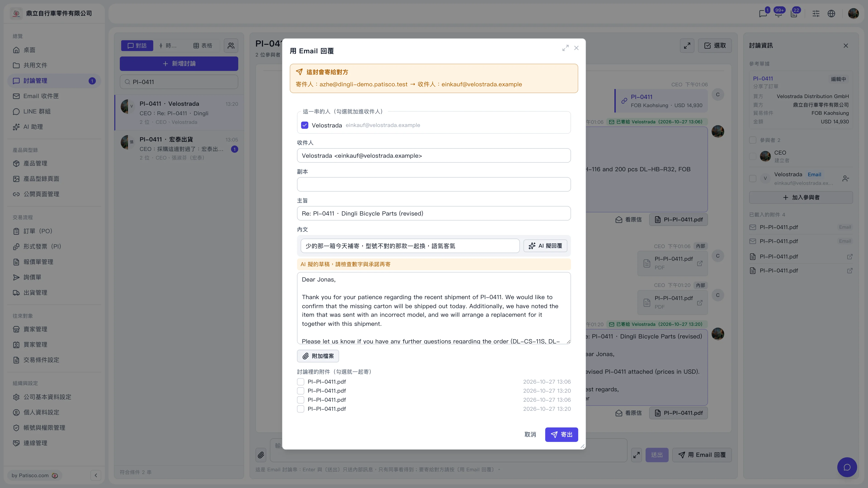Image resolution: width=868 pixels, height=488 pixels.
Task: Click the AI prompt instruction field
Action: pos(410,246)
